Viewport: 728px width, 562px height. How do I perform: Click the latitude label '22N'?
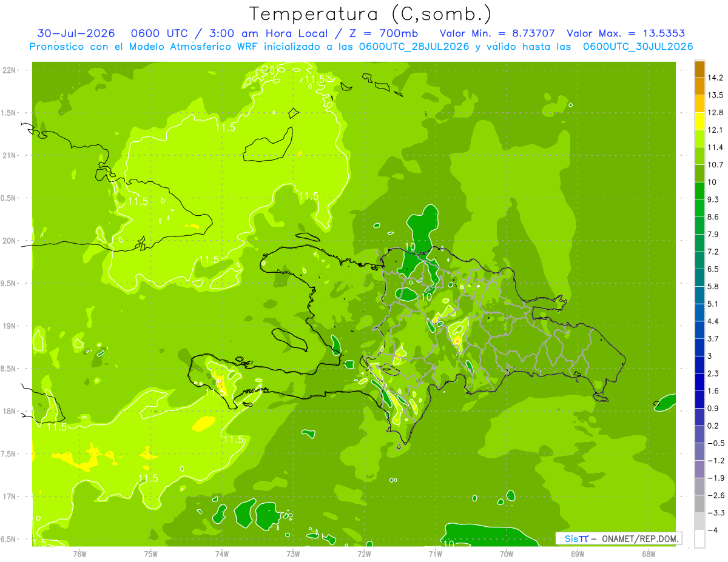coord(10,70)
